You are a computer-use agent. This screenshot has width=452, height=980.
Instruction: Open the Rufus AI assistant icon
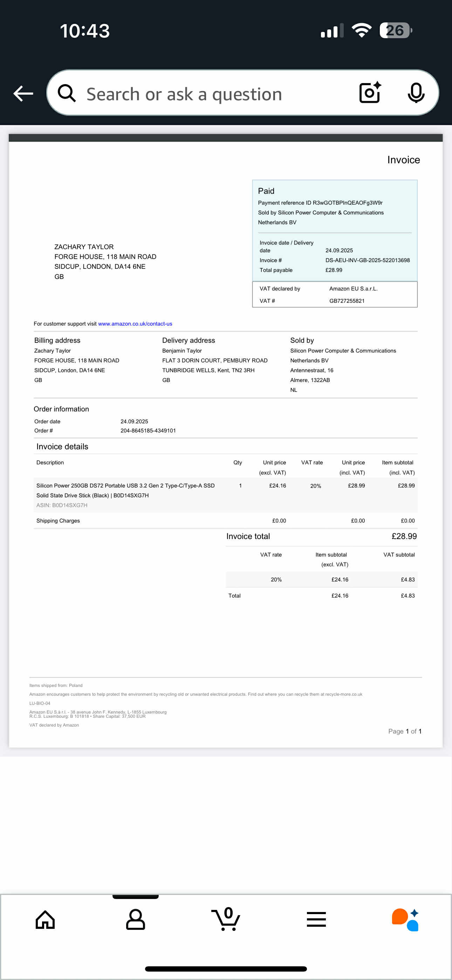(405, 919)
